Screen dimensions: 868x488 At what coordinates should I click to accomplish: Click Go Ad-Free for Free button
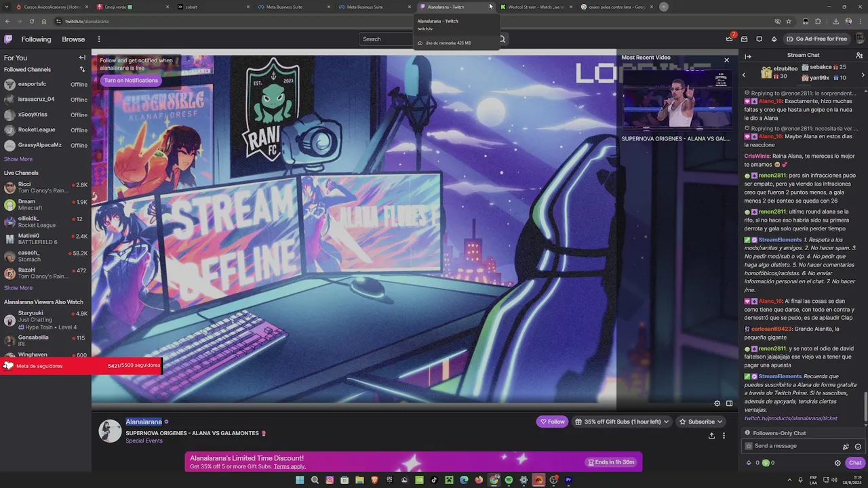click(817, 39)
